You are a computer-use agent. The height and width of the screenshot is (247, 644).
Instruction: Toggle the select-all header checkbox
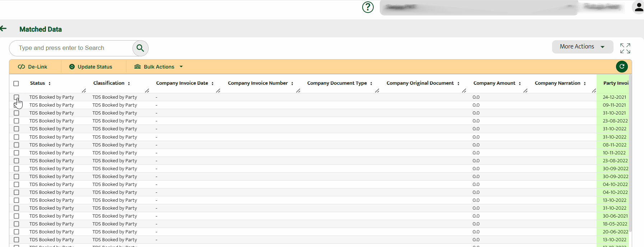(16, 84)
